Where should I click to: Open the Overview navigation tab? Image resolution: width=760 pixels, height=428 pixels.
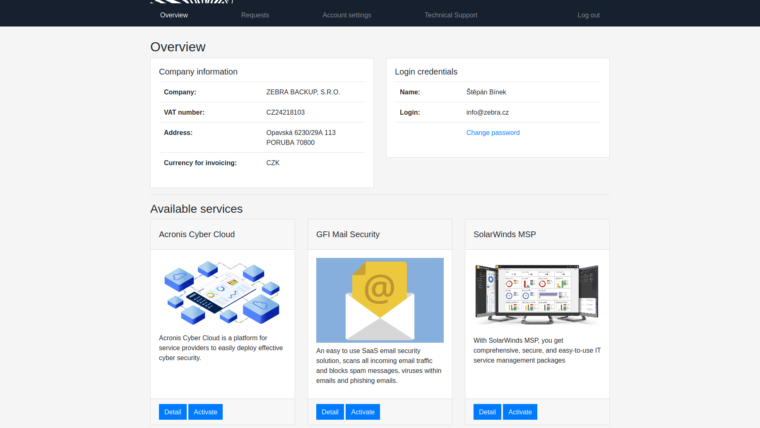click(174, 15)
